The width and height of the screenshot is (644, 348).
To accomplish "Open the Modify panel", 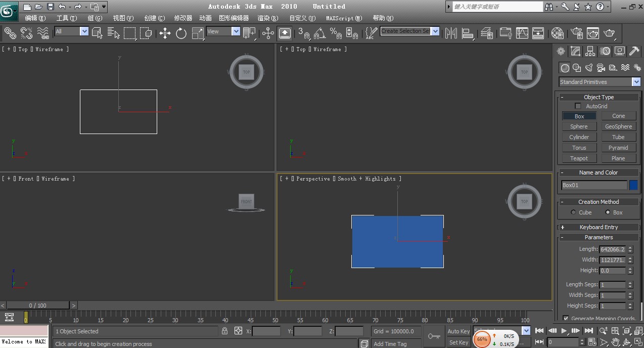I will pos(576,51).
